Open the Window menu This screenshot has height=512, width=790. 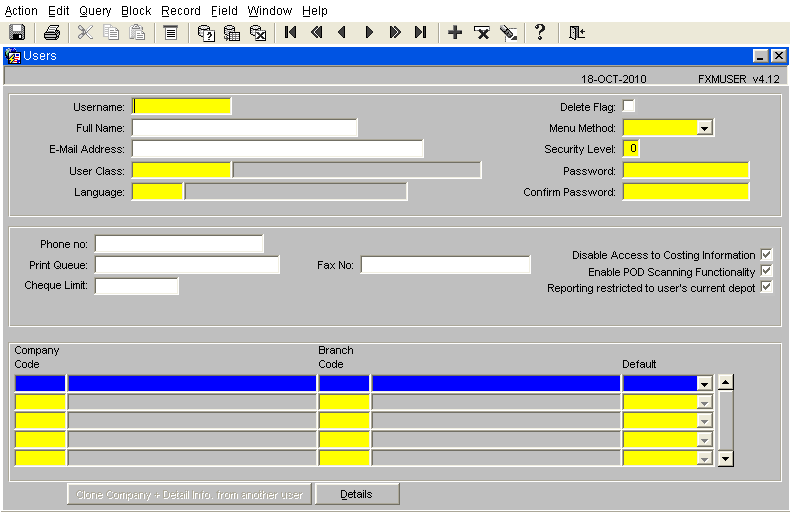click(x=270, y=11)
